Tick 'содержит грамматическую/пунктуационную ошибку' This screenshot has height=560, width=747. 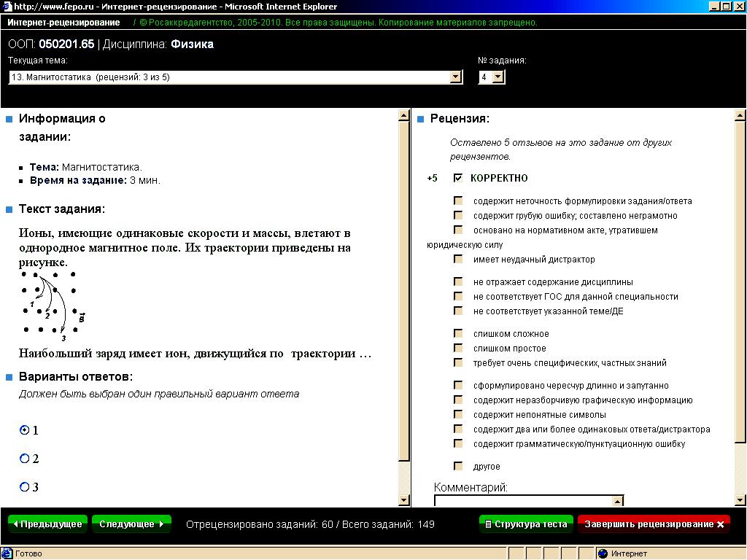tap(458, 444)
